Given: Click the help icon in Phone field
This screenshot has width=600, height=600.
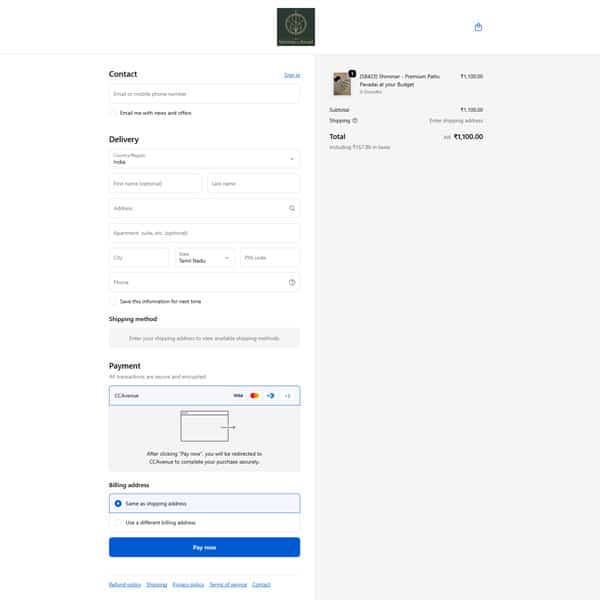Looking at the screenshot, I should tap(291, 282).
